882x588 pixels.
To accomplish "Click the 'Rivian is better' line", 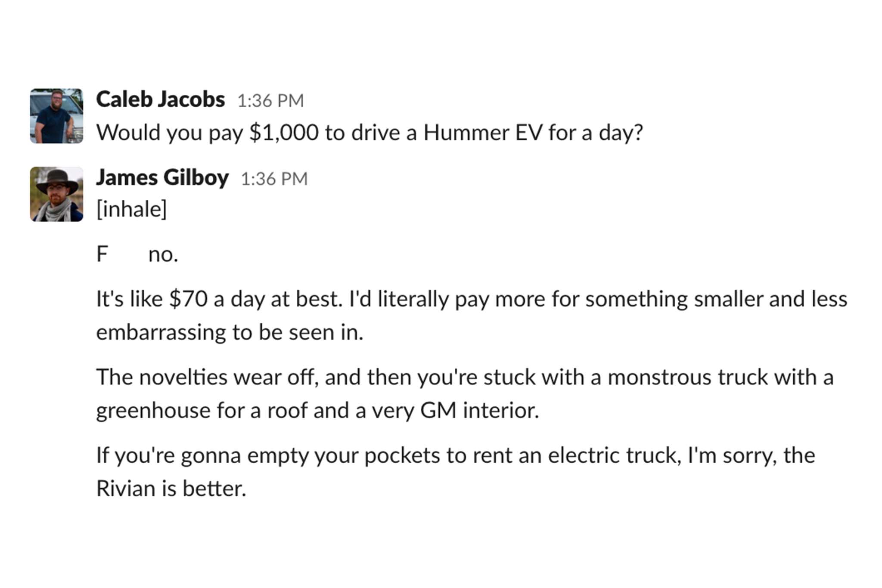I will [171, 489].
